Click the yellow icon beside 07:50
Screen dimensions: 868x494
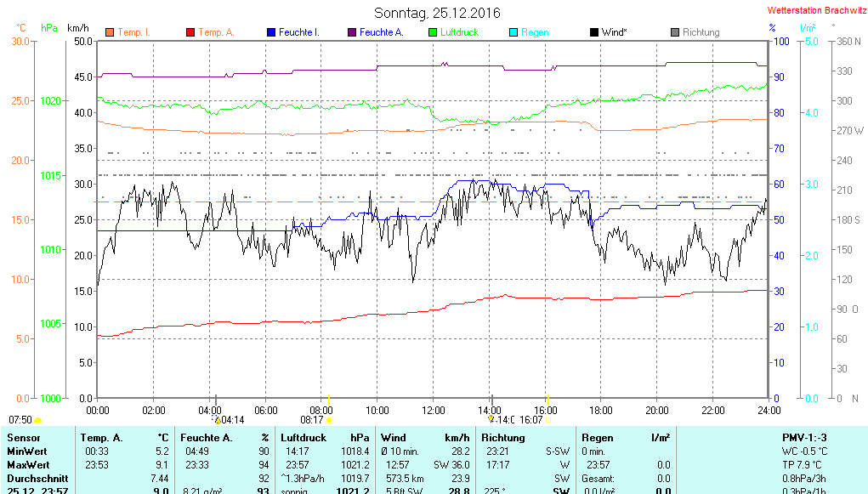pos(37,420)
